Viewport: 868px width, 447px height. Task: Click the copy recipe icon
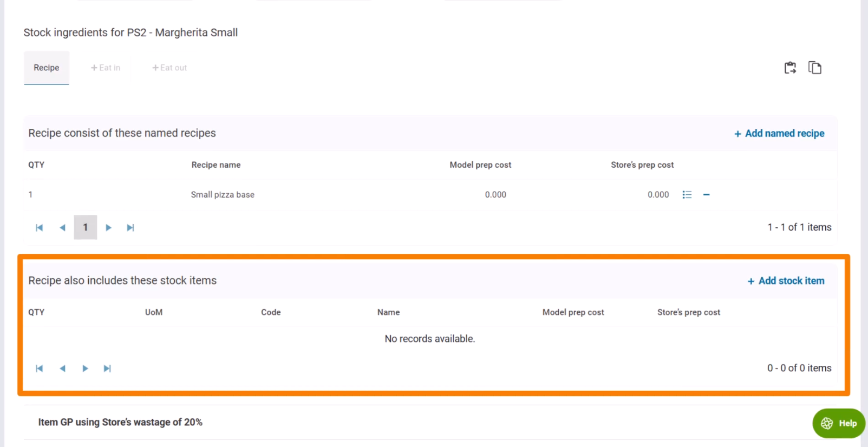(x=814, y=68)
